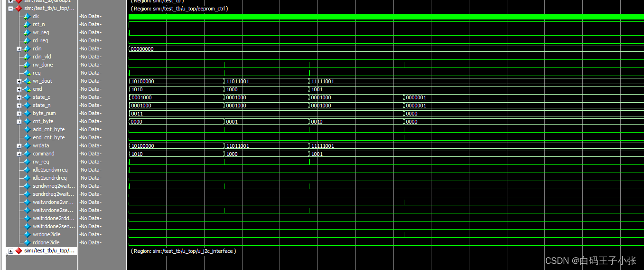Click cmd waveform value 1001
644x270 pixels.
317,89
